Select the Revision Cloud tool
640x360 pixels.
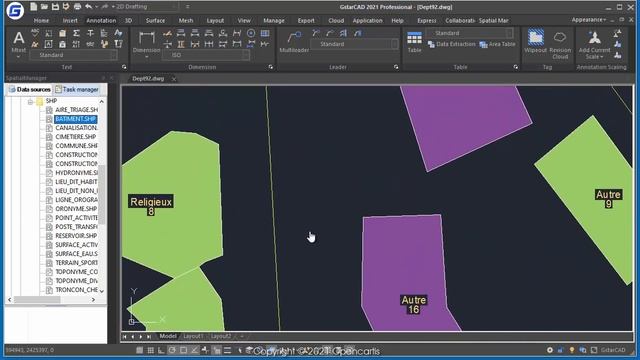pyautogui.click(x=560, y=44)
